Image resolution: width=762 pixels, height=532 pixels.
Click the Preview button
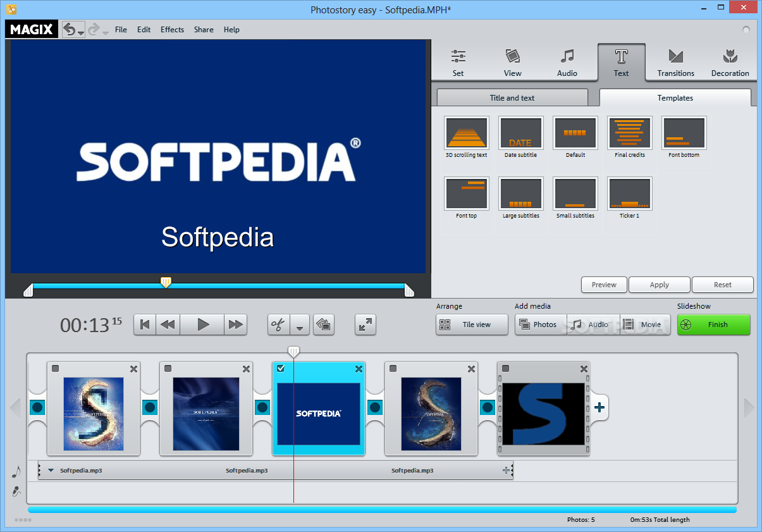tap(604, 285)
